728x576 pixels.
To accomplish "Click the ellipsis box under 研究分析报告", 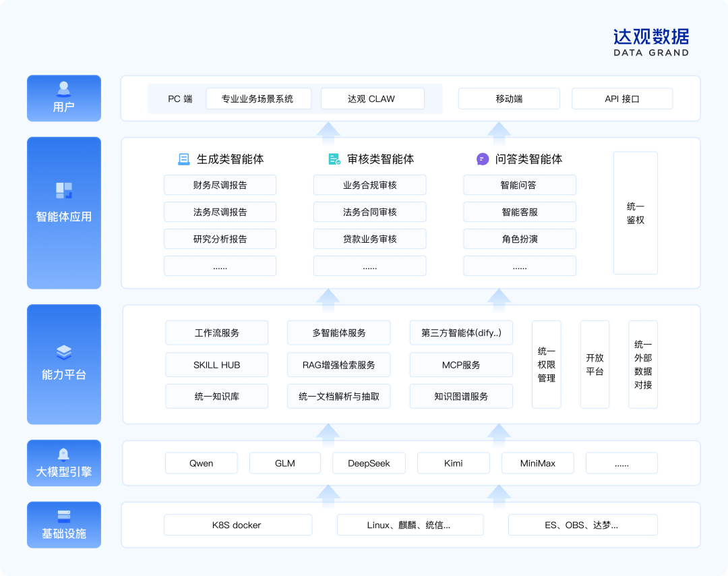I will 220,266.
